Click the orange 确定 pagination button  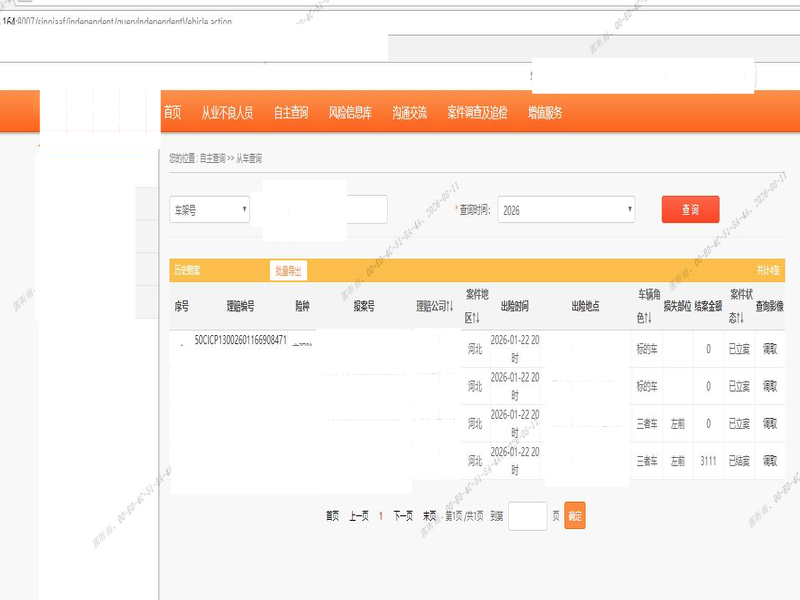[x=575, y=516]
